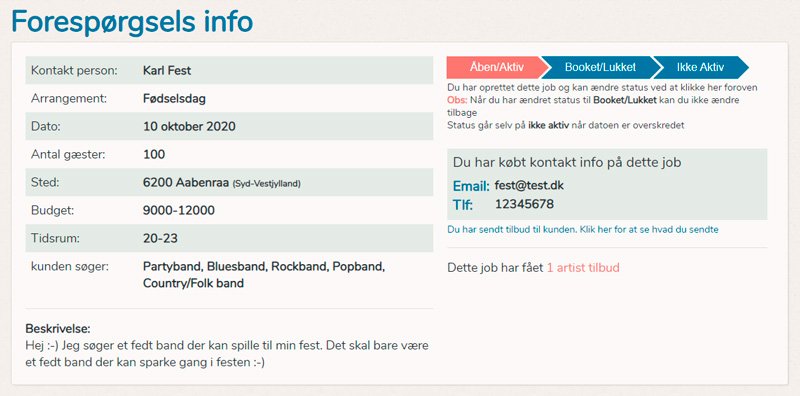800x396 pixels.
Task: Click the 'Status går selv på ikke aktiv' note
Action: (565, 125)
